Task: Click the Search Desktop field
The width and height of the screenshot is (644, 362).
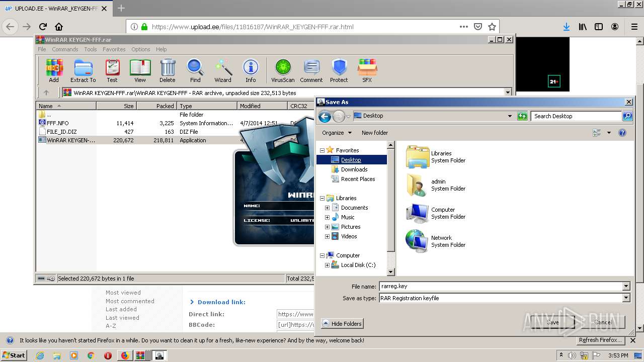Action: 576,116
